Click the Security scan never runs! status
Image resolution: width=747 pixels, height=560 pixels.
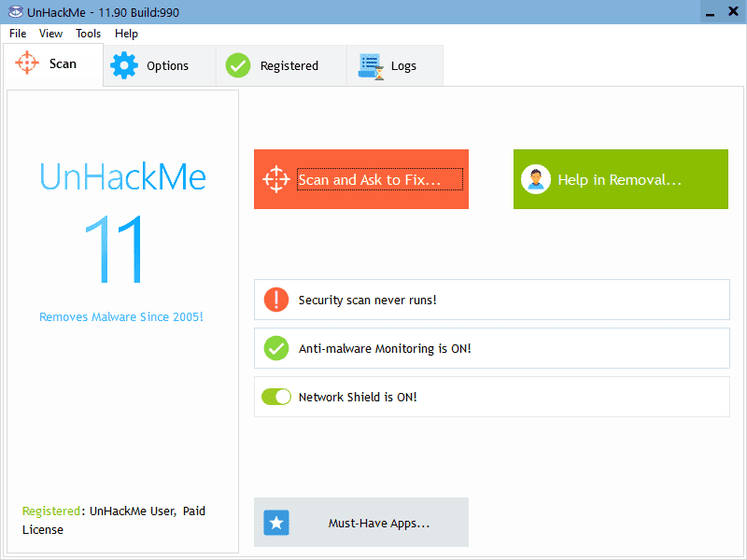coord(492,300)
